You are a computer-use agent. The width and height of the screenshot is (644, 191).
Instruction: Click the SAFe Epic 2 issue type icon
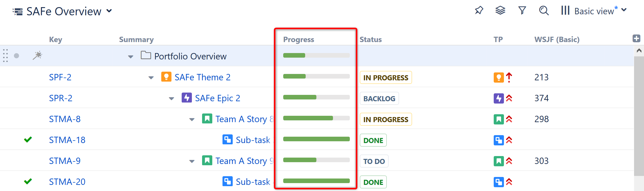pyautogui.click(x=187, y=98)
